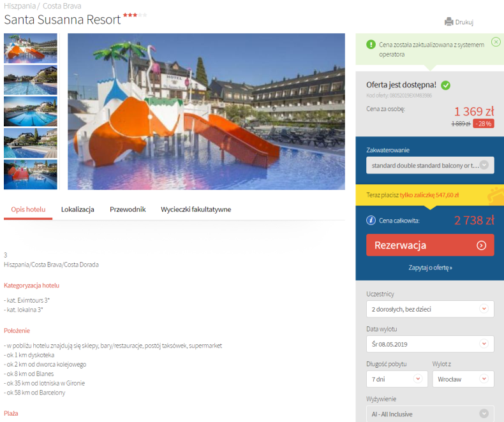Image resolution: width=504 pixels, height=422 pixels.
Task: Click the hotel star rating
Action: point(135,15)
